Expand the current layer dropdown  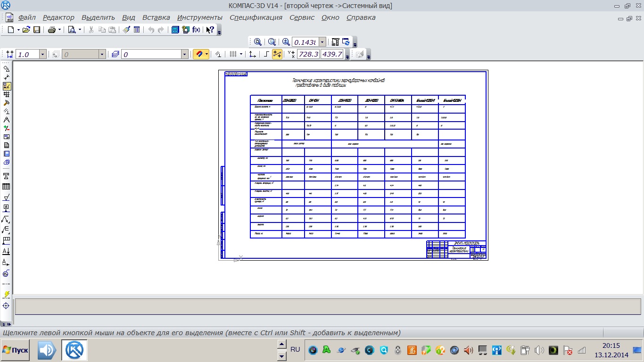tap(185, 55)
